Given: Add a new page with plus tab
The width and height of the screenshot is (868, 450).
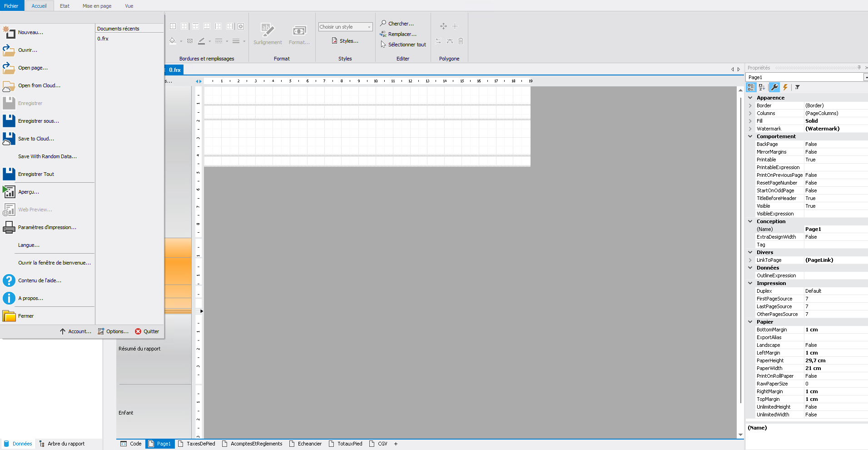Looking at the screenshot, I should pos(396,444).
